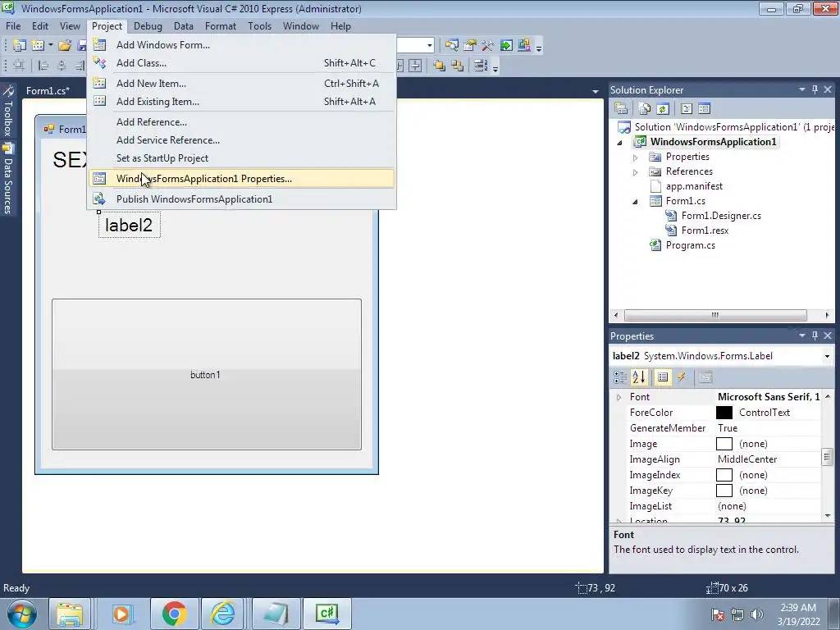Click Refresh icon in Solution Explorer toolbar
840x630 pixels.
pyautogui.click(x=663, y=109)
